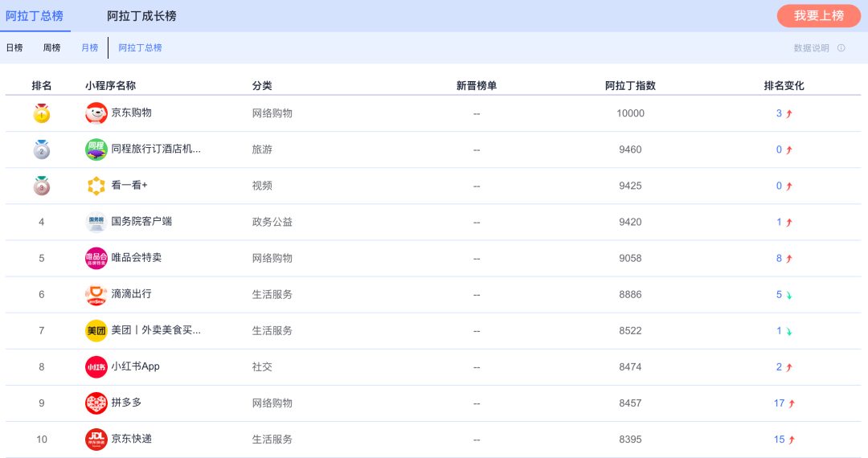Click the 拼多多 red logo icon
Viewport: 868px width, 458px height.
96,403
